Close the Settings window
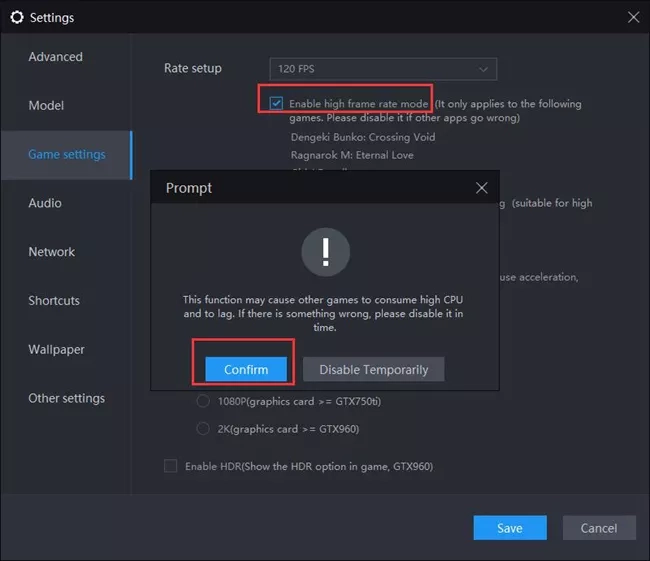The width and height of the screenshot is (650, 561). (x=632, y=17)
